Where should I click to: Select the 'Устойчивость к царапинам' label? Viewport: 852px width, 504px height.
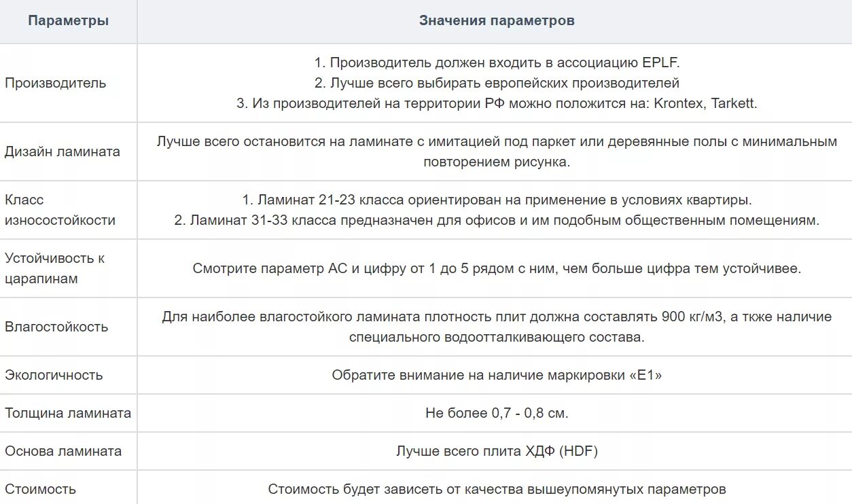click(x=55, y=268)
